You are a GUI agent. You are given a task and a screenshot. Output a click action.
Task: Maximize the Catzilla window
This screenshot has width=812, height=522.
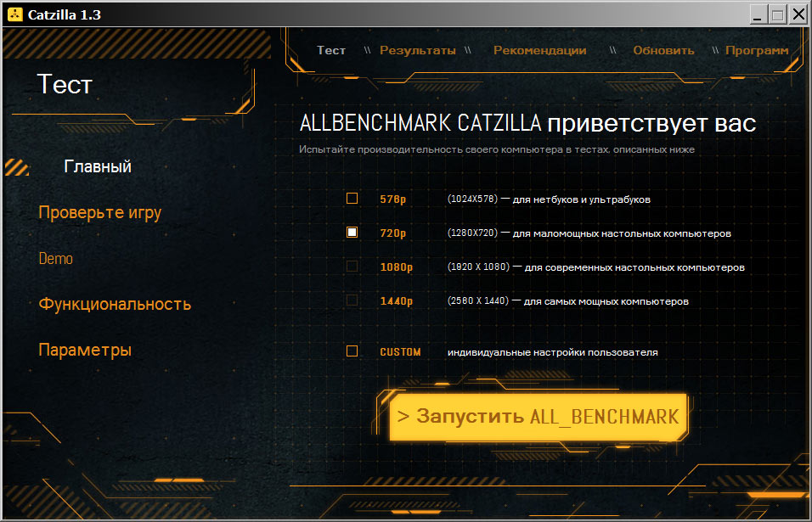coord(777,14)
